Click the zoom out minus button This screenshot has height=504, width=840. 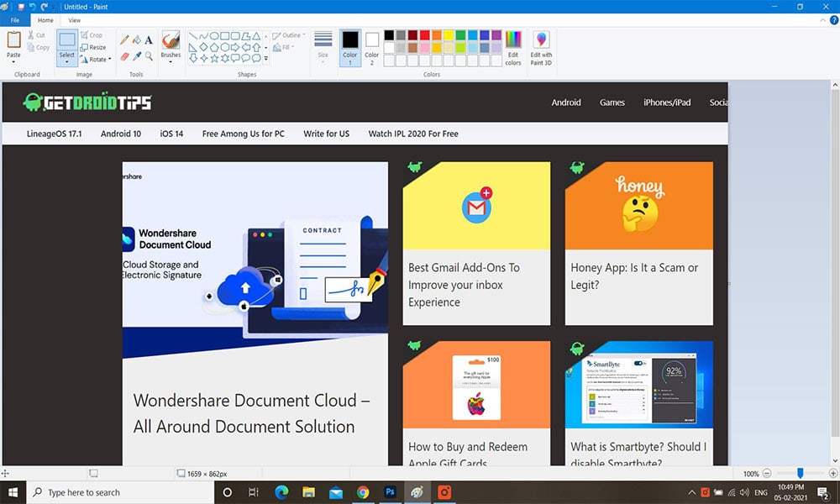767,474
